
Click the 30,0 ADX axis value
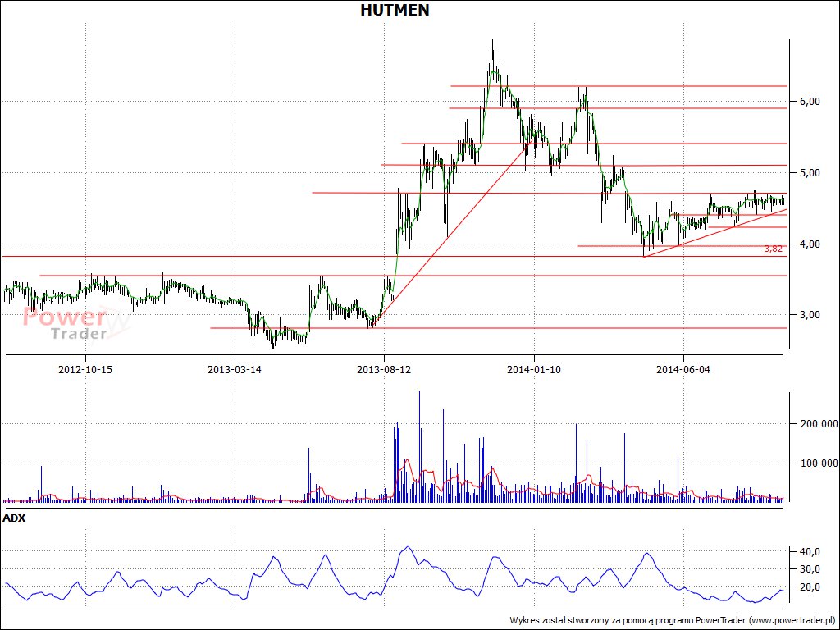pyautogui.click(x=811, y=569)
